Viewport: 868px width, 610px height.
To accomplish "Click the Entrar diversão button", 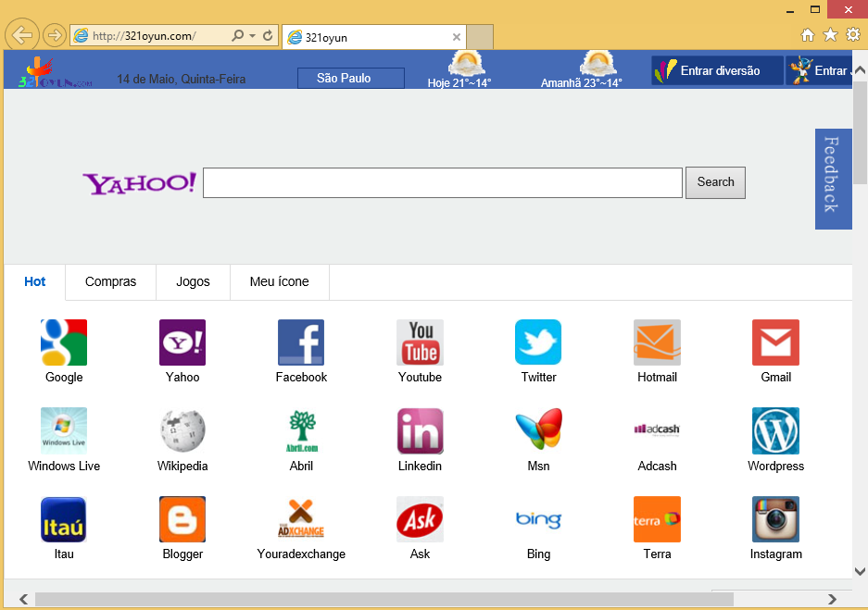I will pos(718,71).
